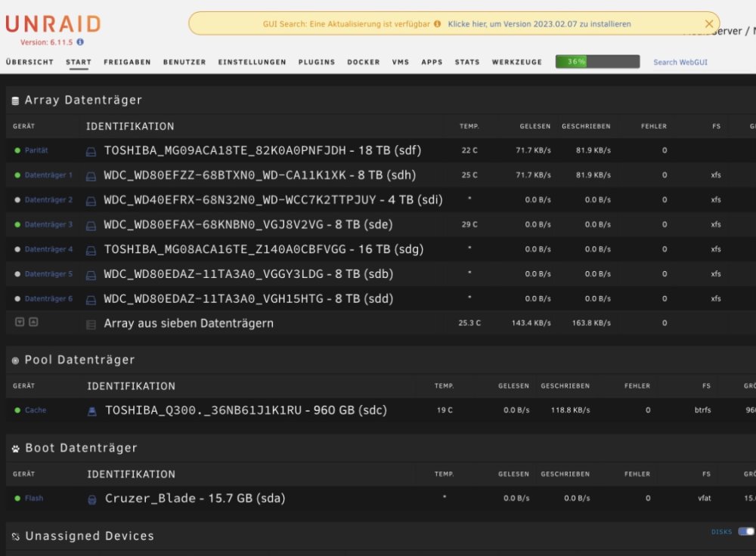Click the Flash status indicator dot

coord(17,498)
